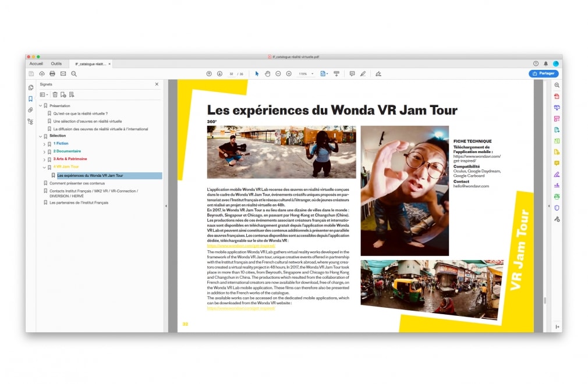Switch to the Outils tab

[x=56, y=63]
